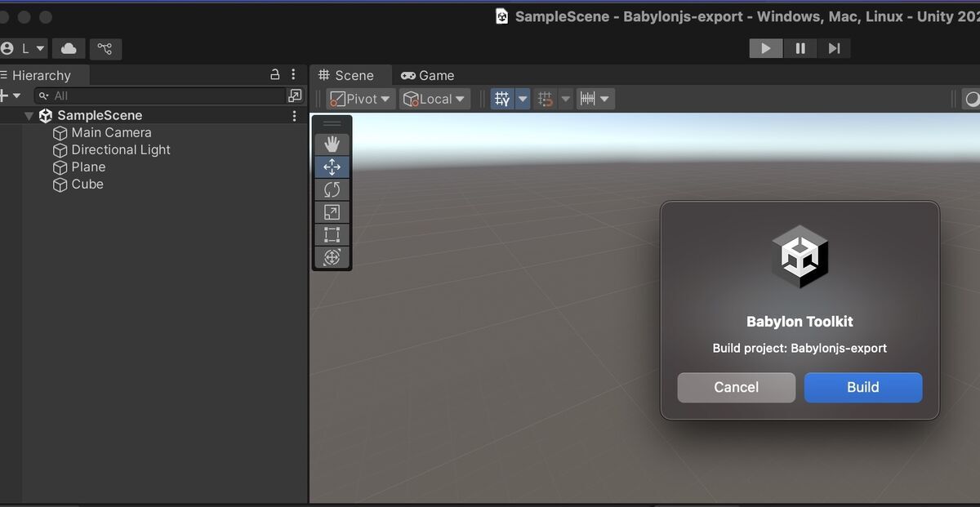Open the Pivot handle position dropdown
The image size is (980, 507).
(360, 99)
